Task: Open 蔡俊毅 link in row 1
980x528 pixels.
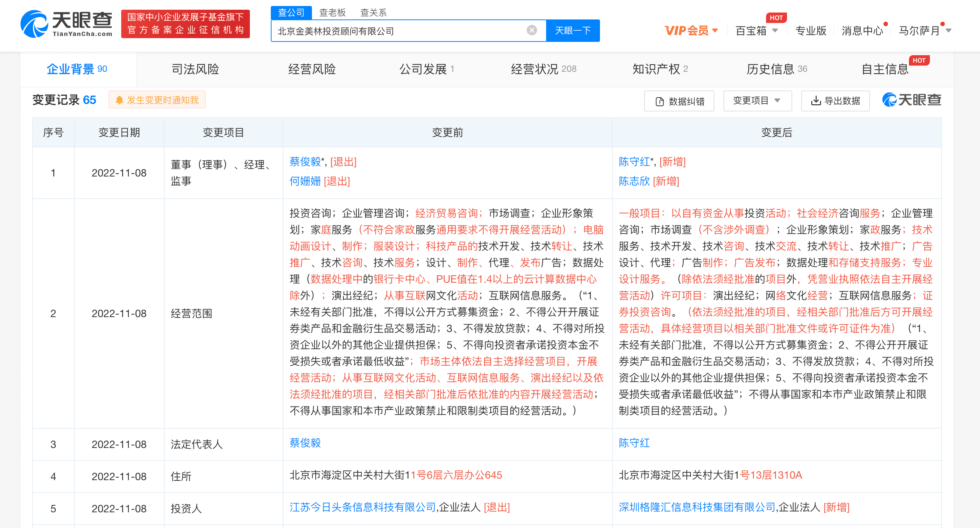Action: (305, 162)
